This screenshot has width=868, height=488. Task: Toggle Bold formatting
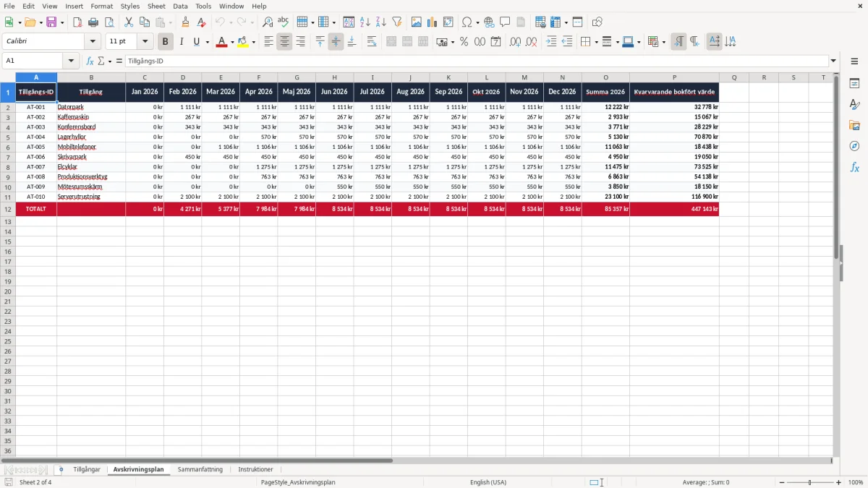coord(165,42)
